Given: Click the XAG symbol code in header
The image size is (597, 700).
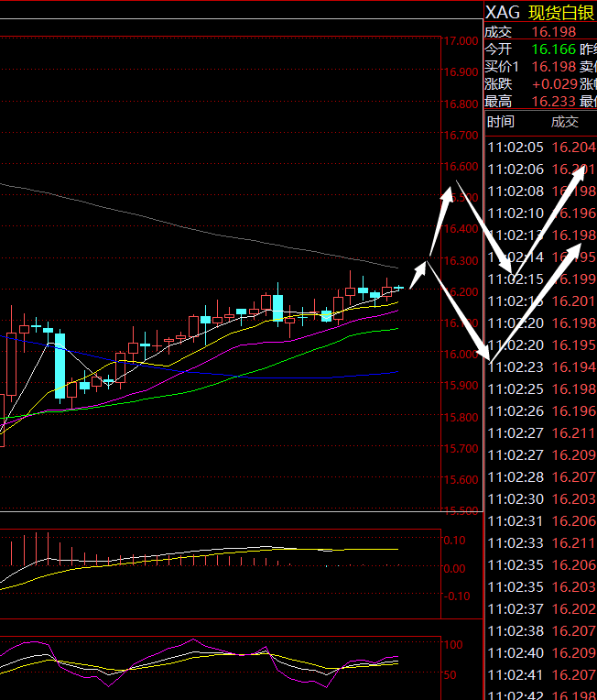Looking at the screenshot, I should click(x=503, y=12).
